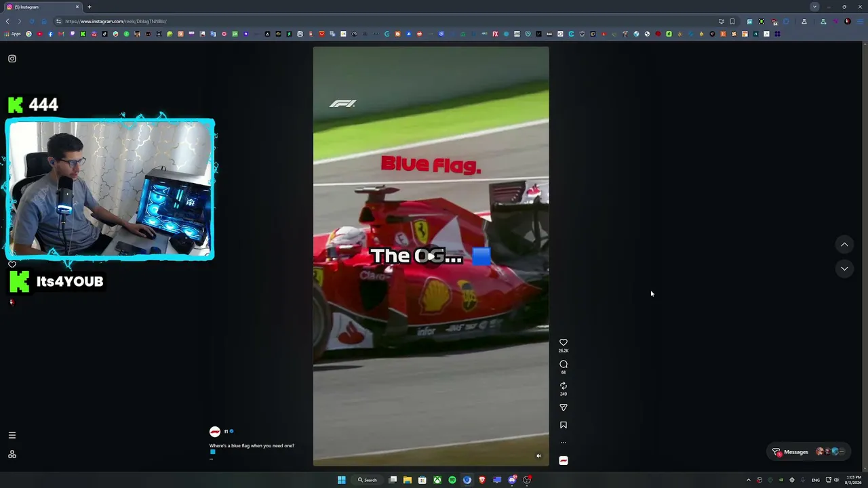Viewport: 868px width, 488px height.
Task: Open the Instagram hamburger menu
Action: (x=12, y=435)
